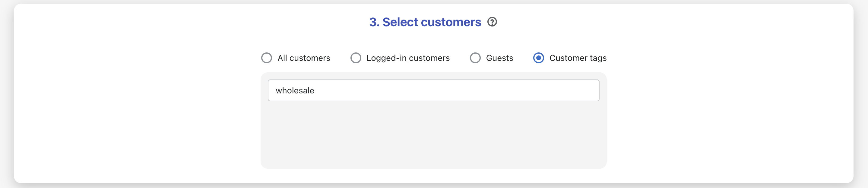Image resolution: width=868 pixels, height=188 pixels.
Task: Click empty gray area below tag input
Action: pos(433,135)
